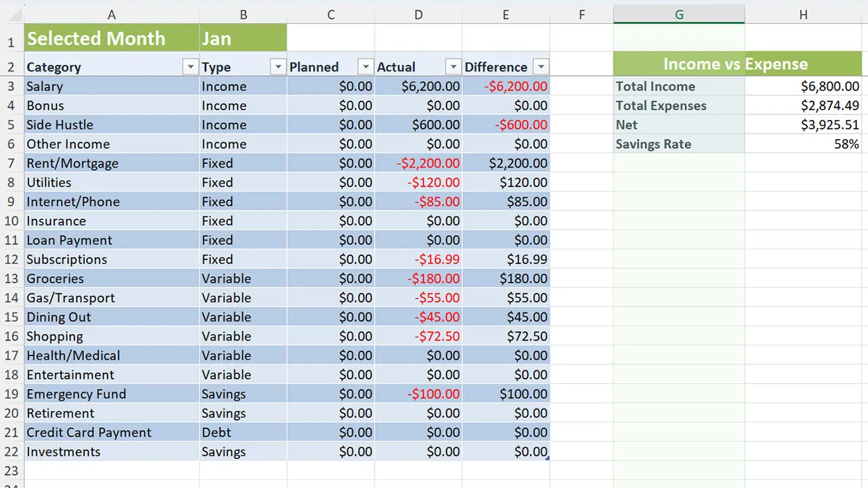Select row 22 header next to Investments

tap(11, 451)
